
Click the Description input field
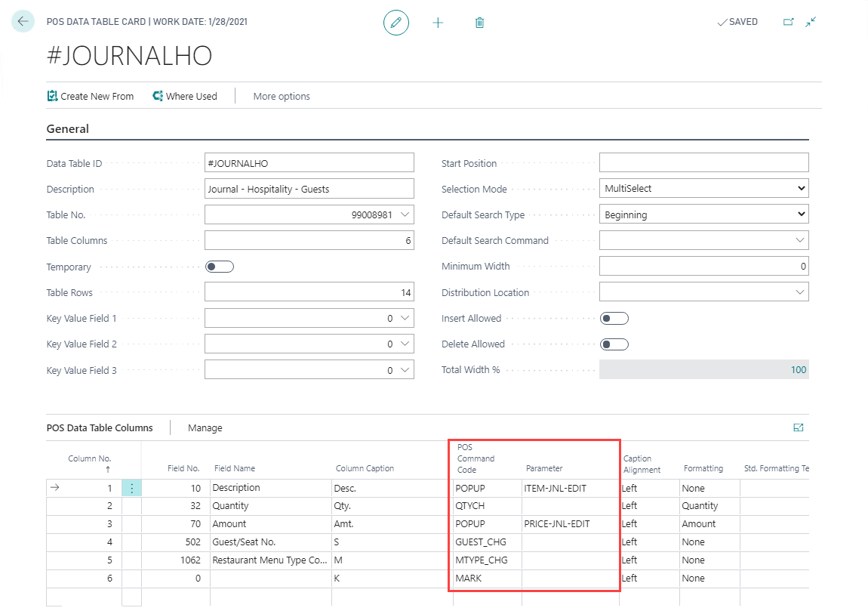coord(309,189)
